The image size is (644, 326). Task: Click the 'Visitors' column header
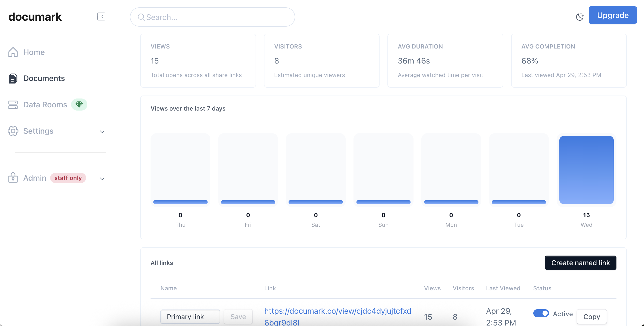coord(463,288)
